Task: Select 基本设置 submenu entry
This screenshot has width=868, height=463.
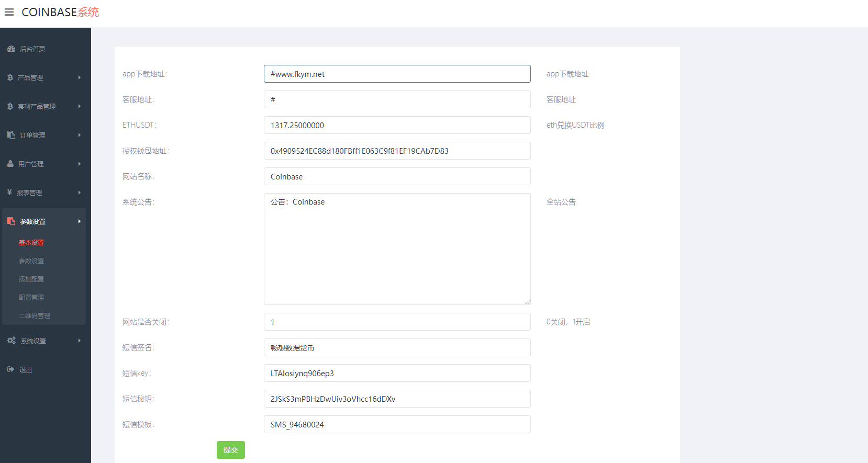Action: (x=31, y=243)
